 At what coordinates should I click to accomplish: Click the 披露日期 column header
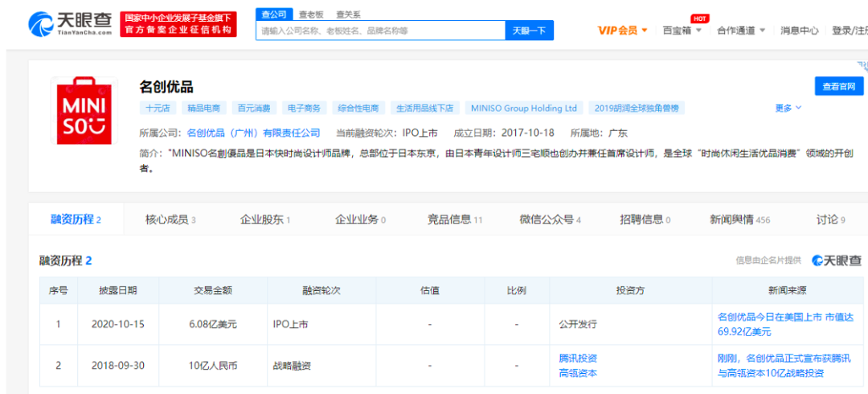click(x=118, y=290)
